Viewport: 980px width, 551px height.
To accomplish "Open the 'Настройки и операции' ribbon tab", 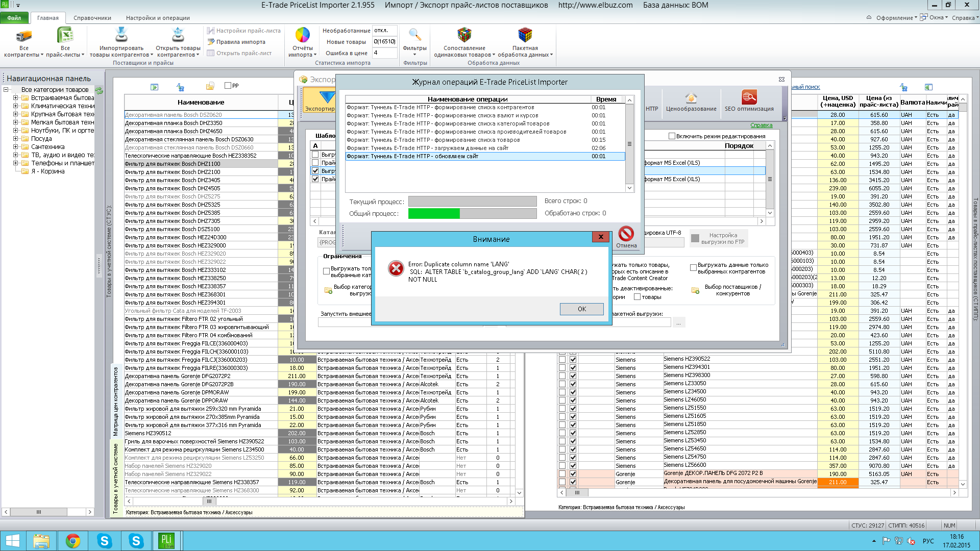I will [158, 18].
